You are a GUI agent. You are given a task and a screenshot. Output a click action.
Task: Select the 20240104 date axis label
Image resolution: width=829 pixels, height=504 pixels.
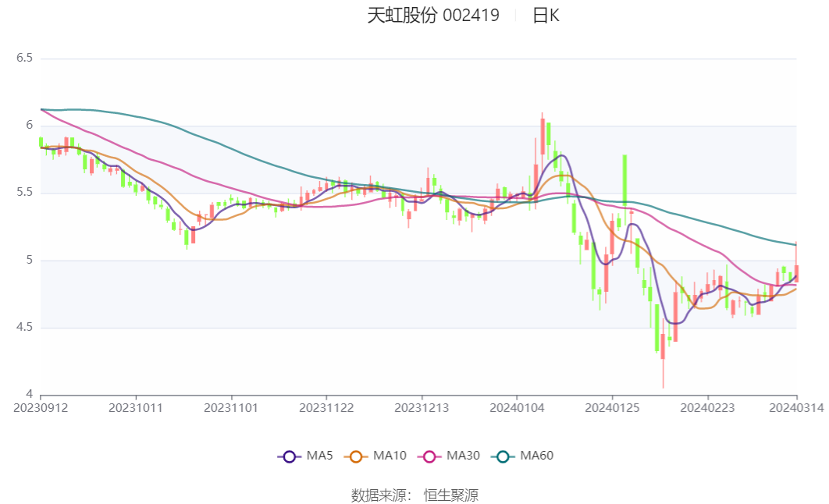(x=517, y=408)
